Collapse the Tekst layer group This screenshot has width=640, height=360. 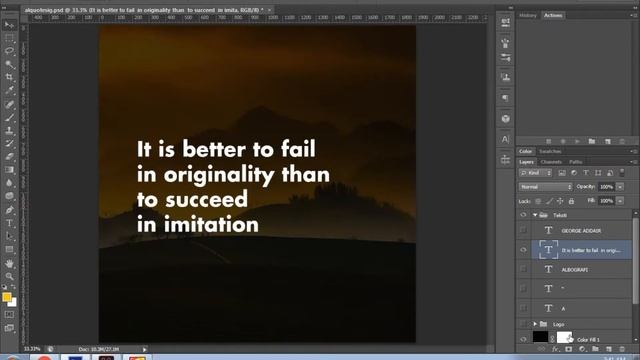tap(535, 215)
